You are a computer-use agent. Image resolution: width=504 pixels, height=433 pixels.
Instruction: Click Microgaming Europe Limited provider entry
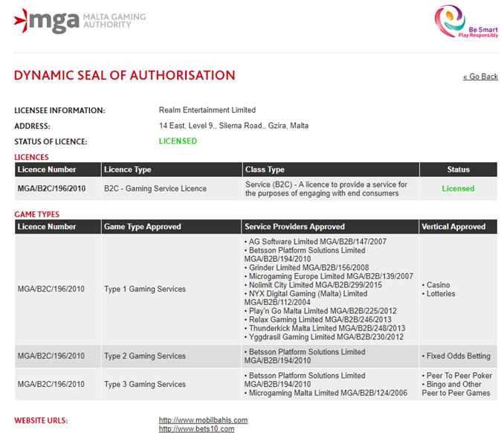coord(329,276)
